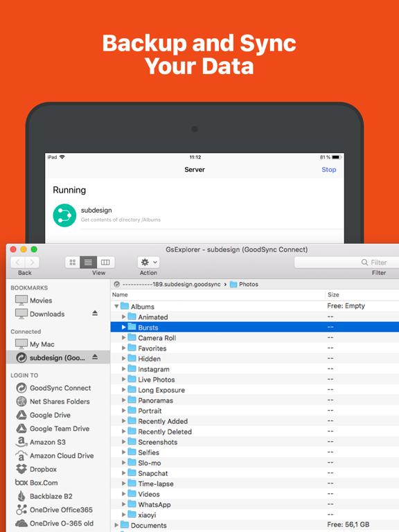Expand the Hidden folder

123,359
